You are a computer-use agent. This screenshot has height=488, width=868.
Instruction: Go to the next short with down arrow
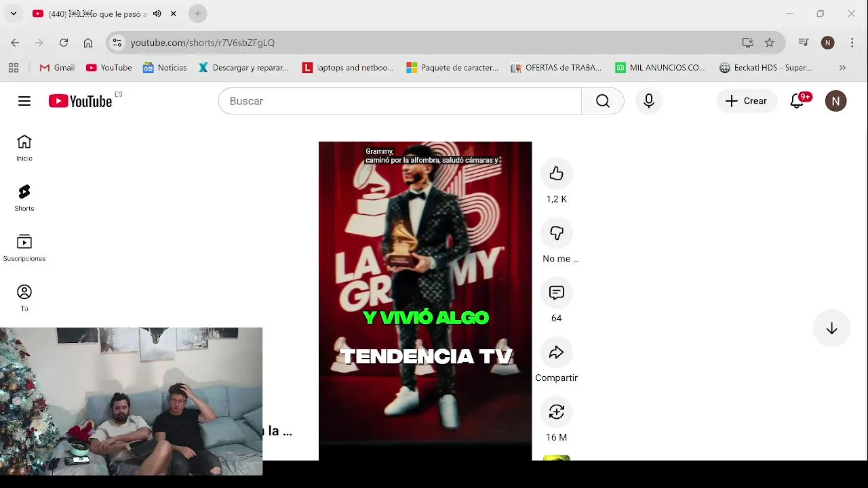click(831, 329)
